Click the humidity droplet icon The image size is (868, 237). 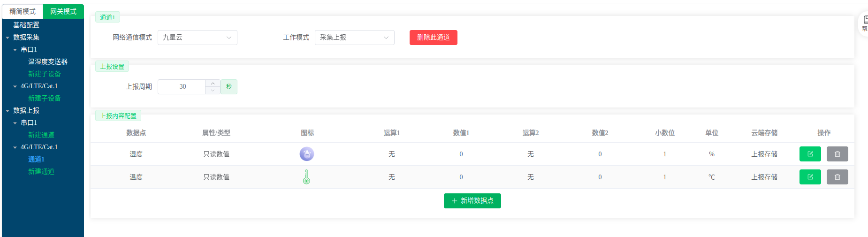pos(307,154)
